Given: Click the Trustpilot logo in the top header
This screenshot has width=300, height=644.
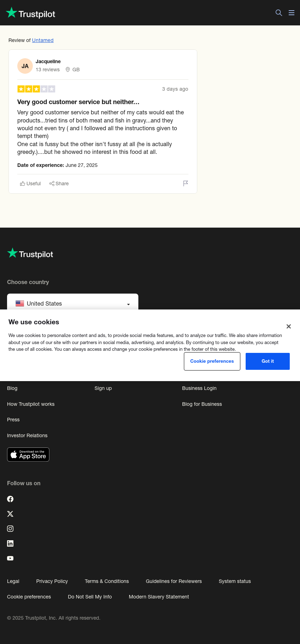Looking at the screenshot, I should point(31,13).
